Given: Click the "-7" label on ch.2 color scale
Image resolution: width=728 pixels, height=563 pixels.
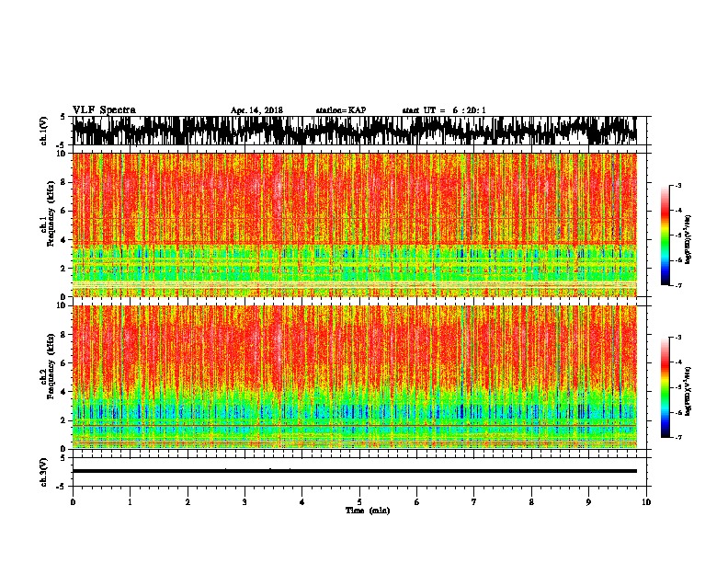Looking at the screenshot, I should pos(678,437).
